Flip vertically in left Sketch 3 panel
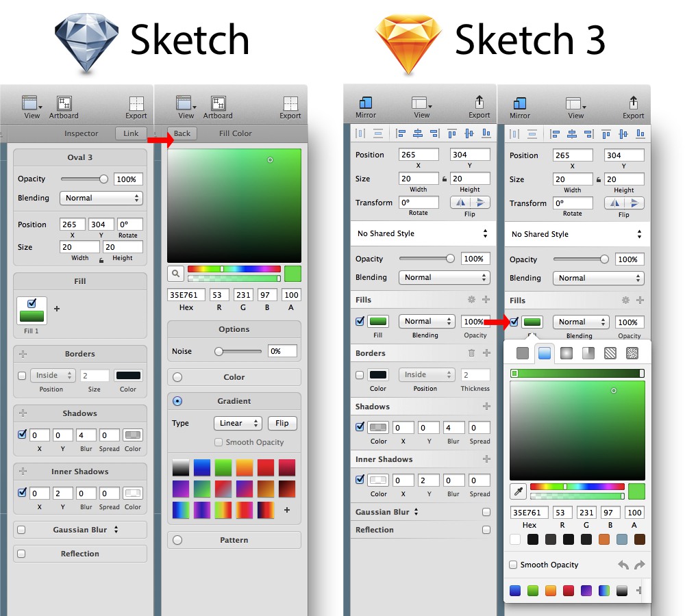This screenshot has width=685, height=616. point(480,202)
